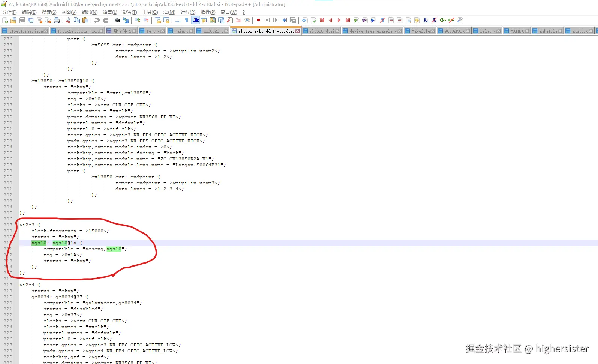Save the current file with the floppy disk icon

click(x=22, y=20)
